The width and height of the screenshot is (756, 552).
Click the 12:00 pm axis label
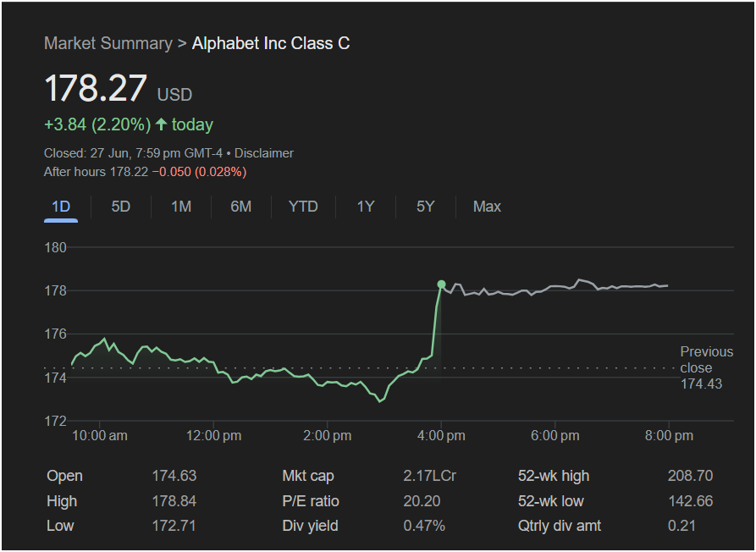tap(213, 436)
